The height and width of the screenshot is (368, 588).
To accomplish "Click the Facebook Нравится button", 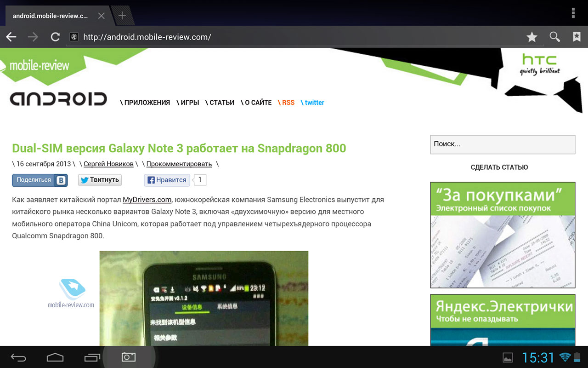I will (167, 180).
